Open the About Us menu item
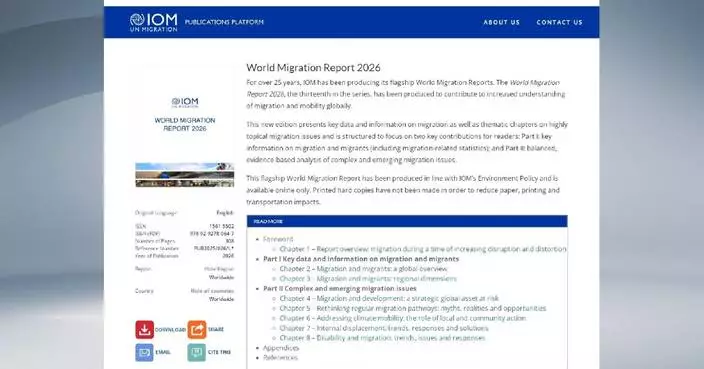704x369 pixels. pos(502,22)
